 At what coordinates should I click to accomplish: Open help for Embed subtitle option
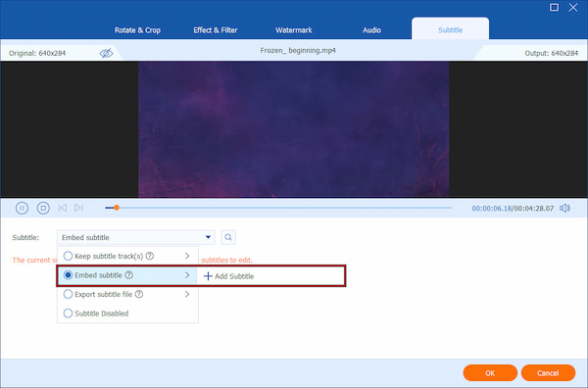pyautogui.click(x=129, y=275)
